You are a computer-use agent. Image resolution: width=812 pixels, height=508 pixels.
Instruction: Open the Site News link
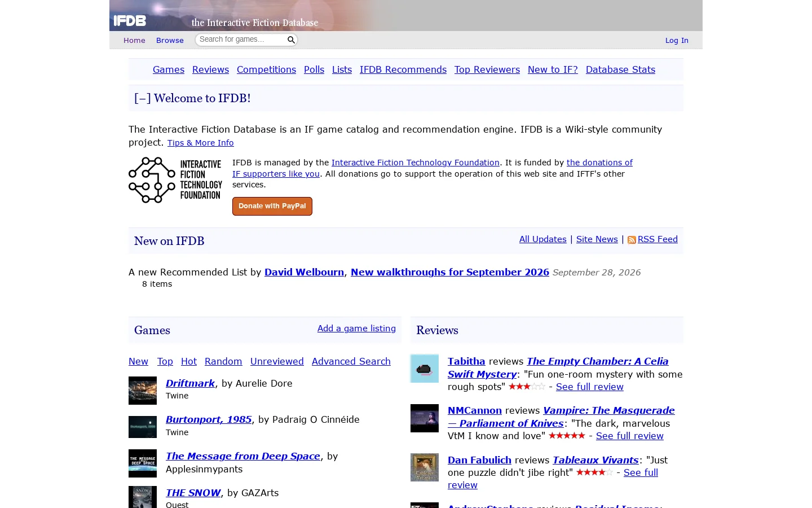pos(597,239)
